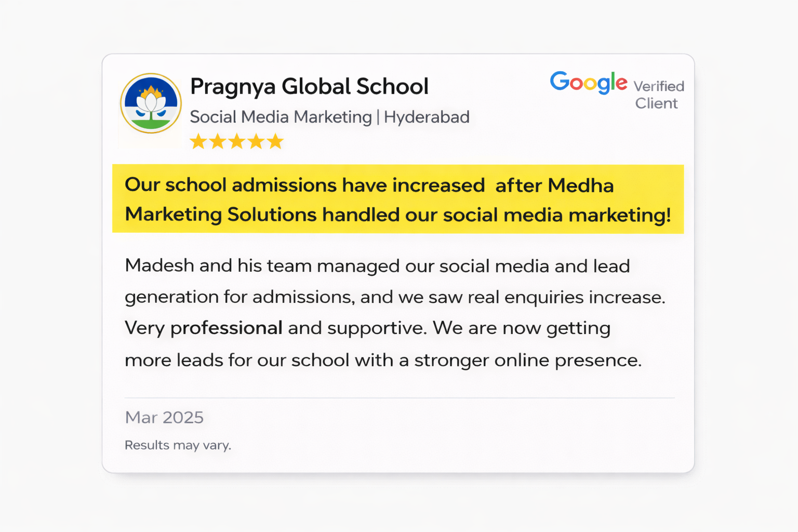This screenshot has width=798, height=532.
Task: Click the bold word professional
Action: tap(227, 328)
